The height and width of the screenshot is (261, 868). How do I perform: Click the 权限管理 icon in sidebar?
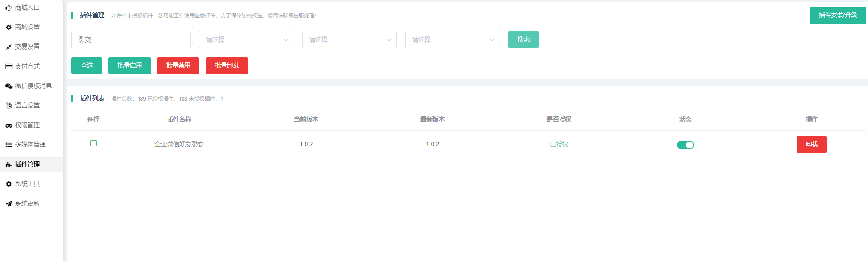(x=8, y=125)
